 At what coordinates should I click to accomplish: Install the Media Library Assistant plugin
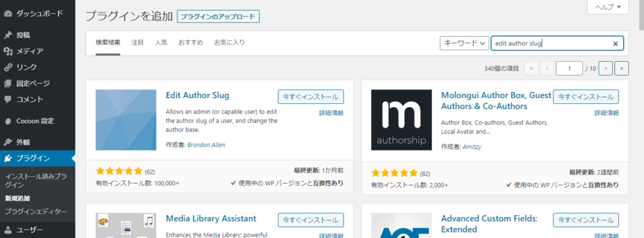pos(311,220)
